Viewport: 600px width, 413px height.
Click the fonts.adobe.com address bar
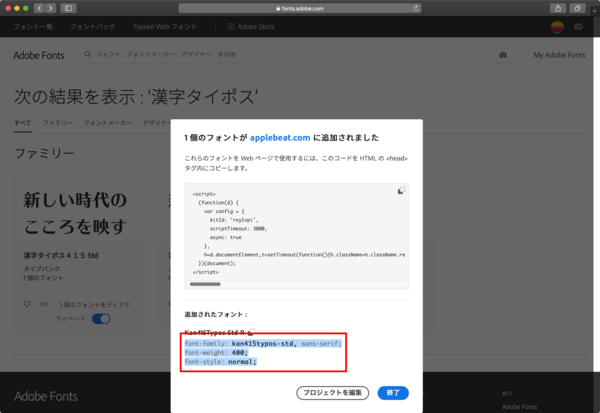pos(300,8)
